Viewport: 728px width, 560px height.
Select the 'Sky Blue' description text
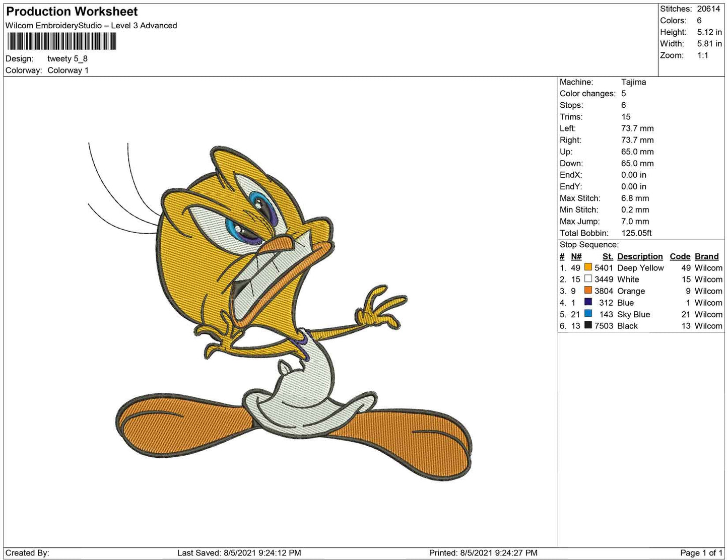[633, 314]
